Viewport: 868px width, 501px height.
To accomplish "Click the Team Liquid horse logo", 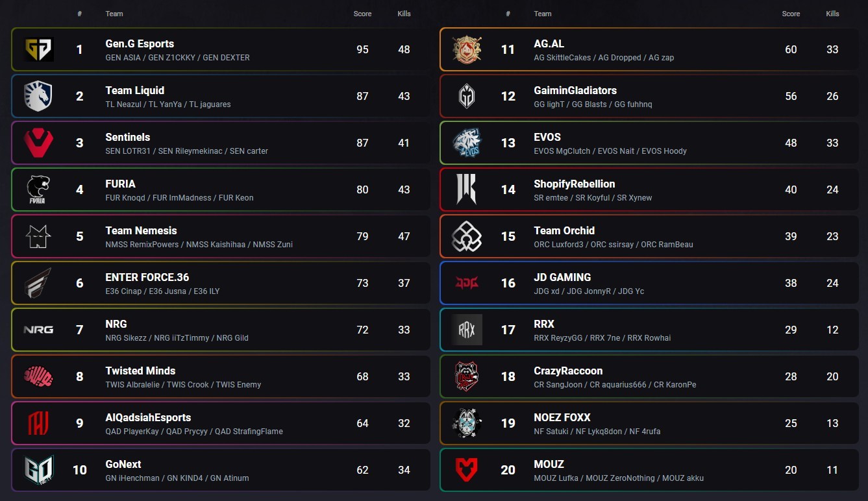I will click(38, 96).
